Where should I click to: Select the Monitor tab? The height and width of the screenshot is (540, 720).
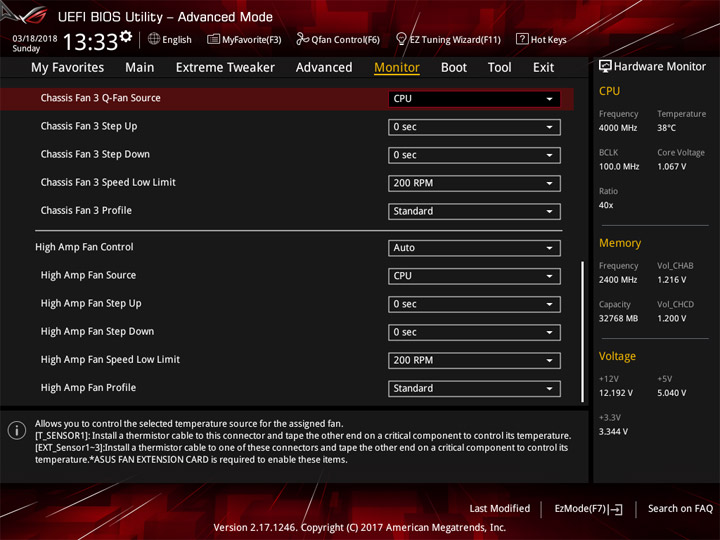(x=397, y=68)
